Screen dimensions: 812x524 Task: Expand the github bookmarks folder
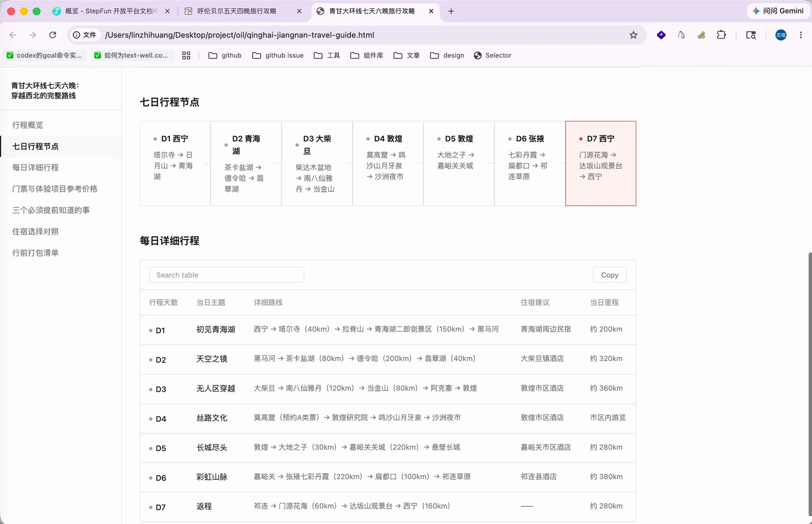225,55
